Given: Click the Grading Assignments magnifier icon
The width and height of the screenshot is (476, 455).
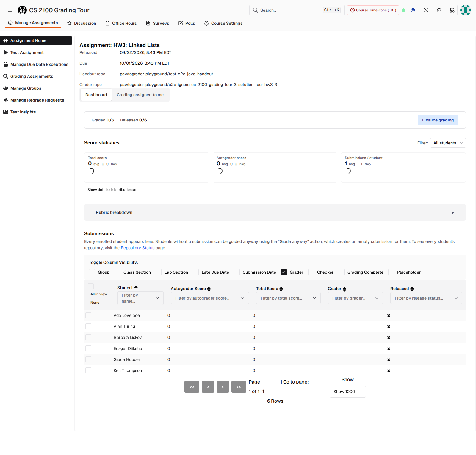Looking at the screenshot, I should (x=6, y=76).
